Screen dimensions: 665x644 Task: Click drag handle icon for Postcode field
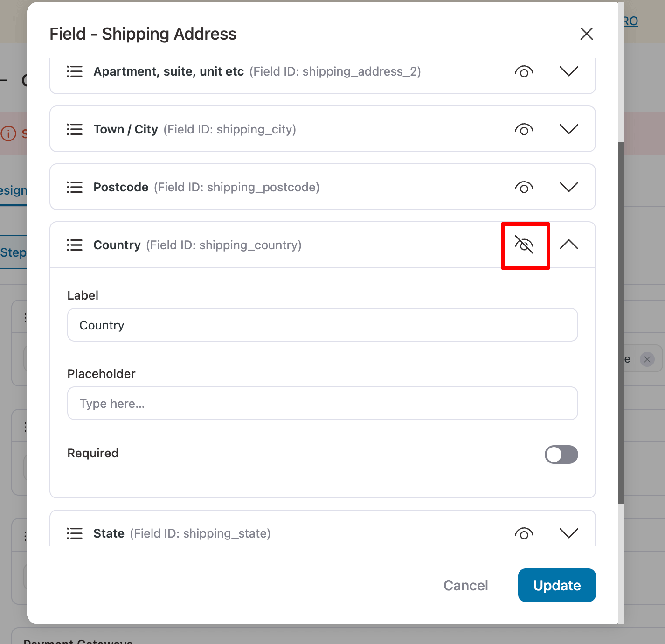coord(75,187)
